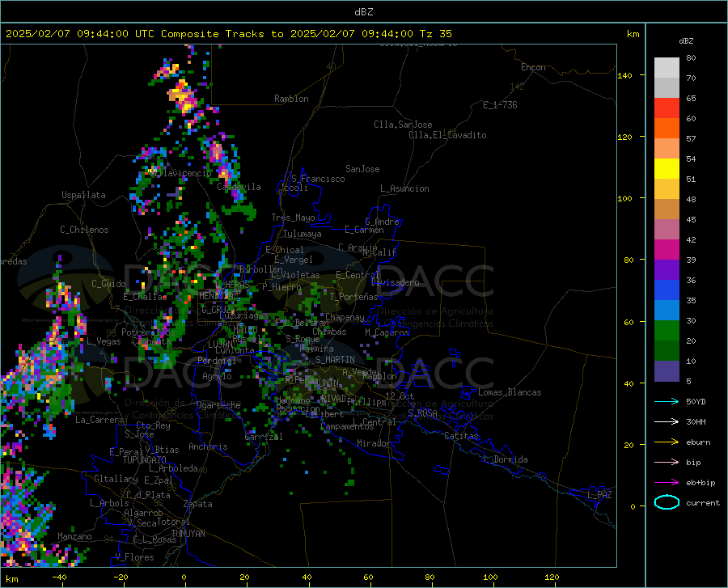Click the SanJose label
728x588 pixels.
[362, 169]
